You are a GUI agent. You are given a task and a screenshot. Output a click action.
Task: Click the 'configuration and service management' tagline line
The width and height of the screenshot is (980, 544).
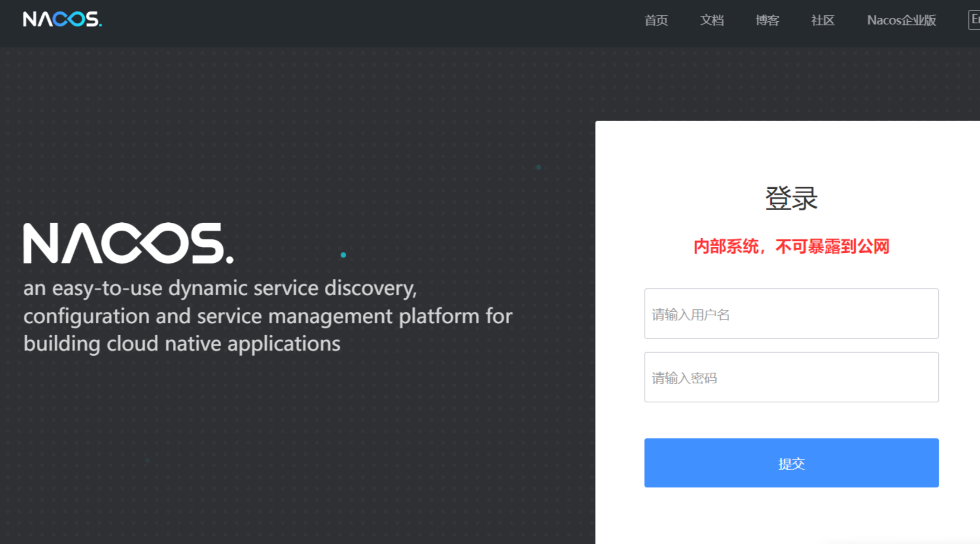click(x=268, y=316)
